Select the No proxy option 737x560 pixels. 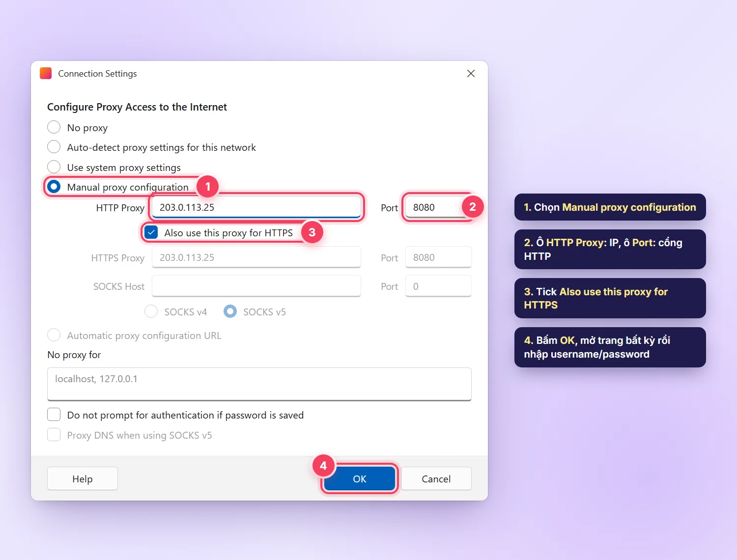pyautogui.click(x=54, y=127)
